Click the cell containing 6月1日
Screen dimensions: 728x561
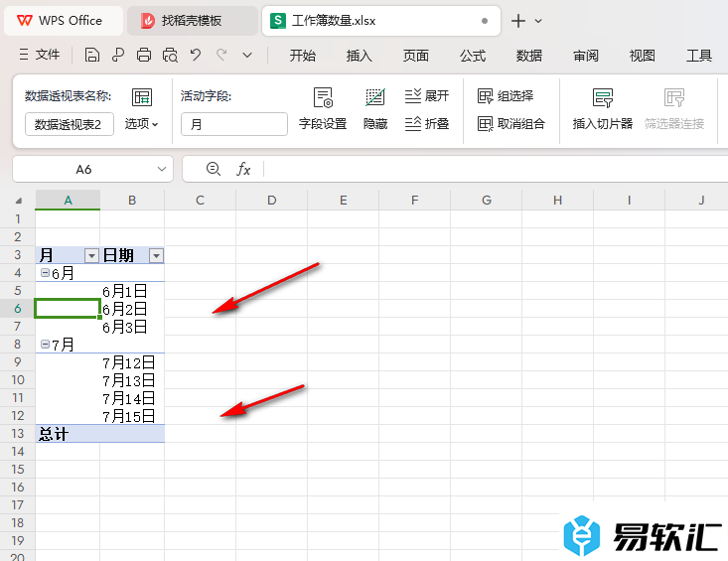click(132, 291)
